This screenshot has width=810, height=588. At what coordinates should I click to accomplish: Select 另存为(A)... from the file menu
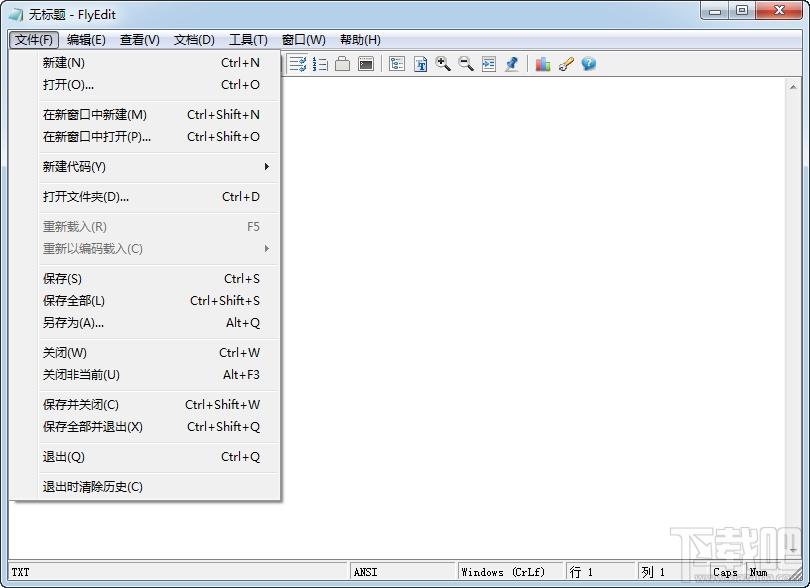click(74, 323)
